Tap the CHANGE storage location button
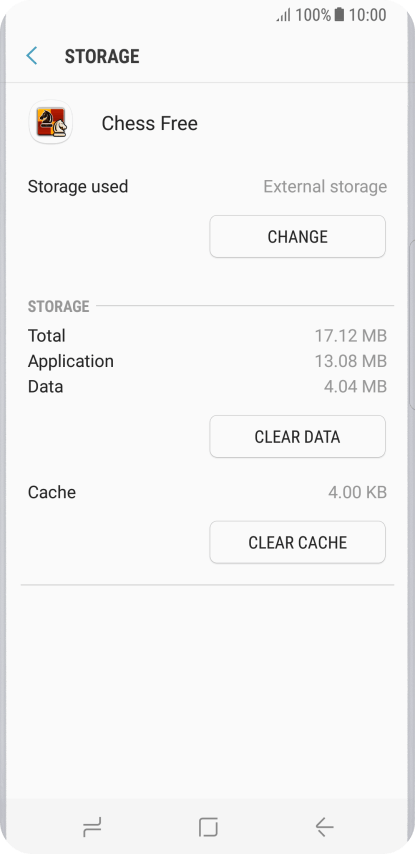Viewport: 415px width, 854px height. [x=297, y=236]
